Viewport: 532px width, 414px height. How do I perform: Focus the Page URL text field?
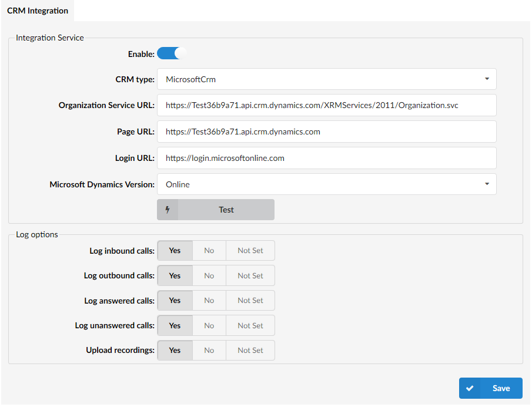tap(326, 132)
